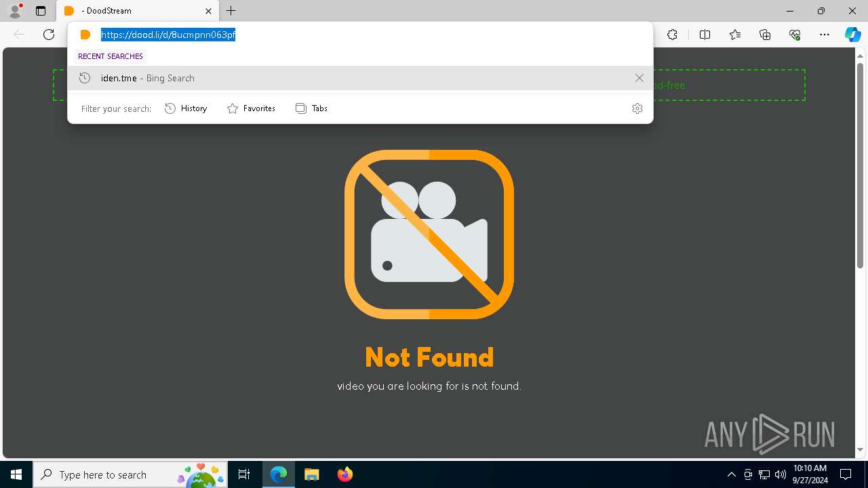The image size is (868, 488).
Task: Remove the iden.tme recent search suggestion
Action: coord(639,78)
